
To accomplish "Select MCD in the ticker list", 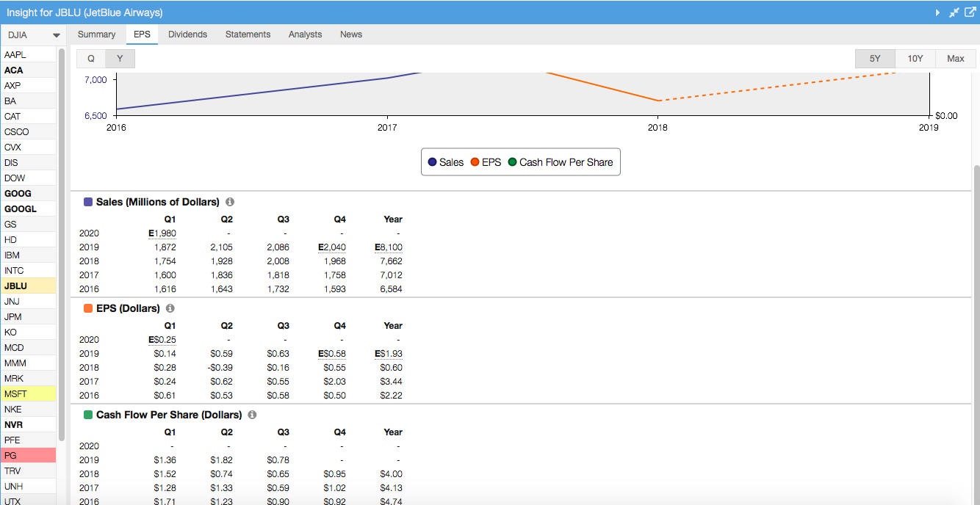I will tap(28, 348).
